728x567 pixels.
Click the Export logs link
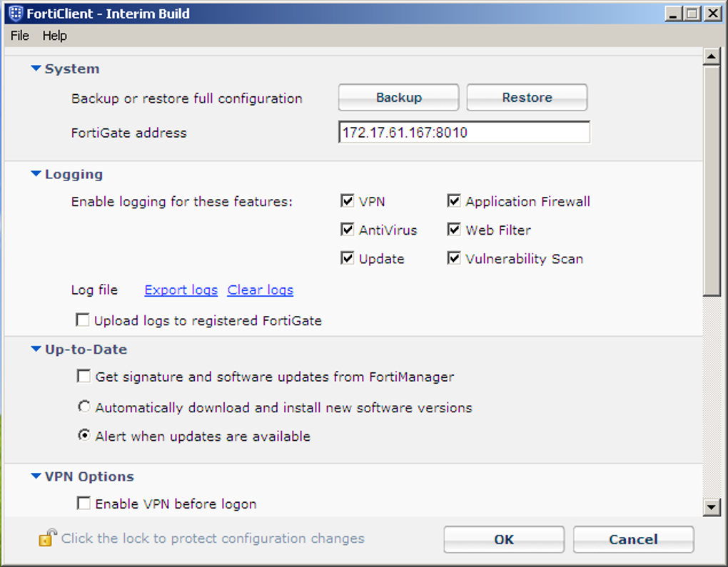pos(181,290)
